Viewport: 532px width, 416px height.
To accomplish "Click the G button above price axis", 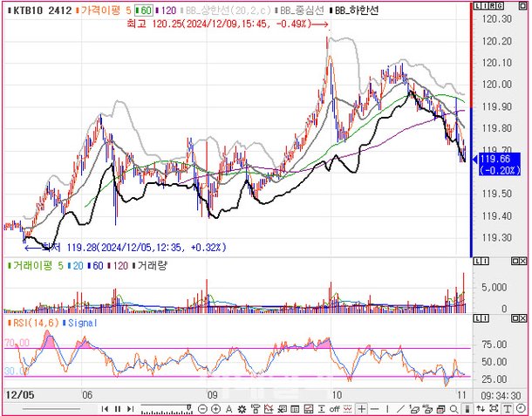I will (501, 6).
